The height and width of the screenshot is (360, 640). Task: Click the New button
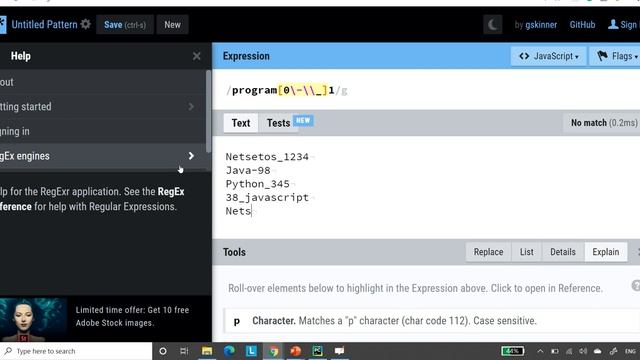coord(172,24)
